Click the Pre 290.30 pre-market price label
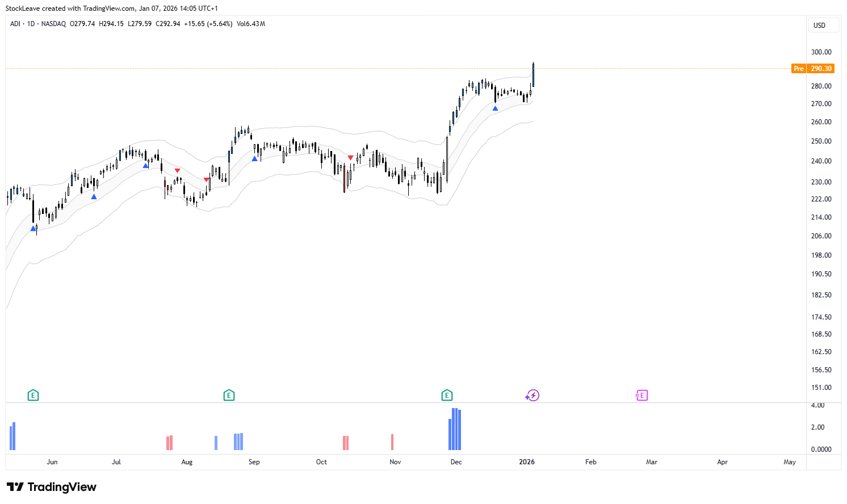Screen dimensions: 847x504 (812, 69)
